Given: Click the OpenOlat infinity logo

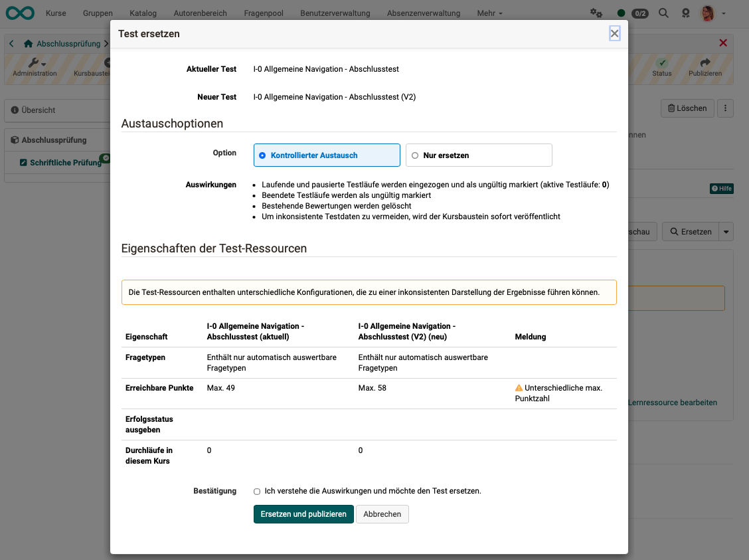Looking at the screenshot, I should click(20, 13).
